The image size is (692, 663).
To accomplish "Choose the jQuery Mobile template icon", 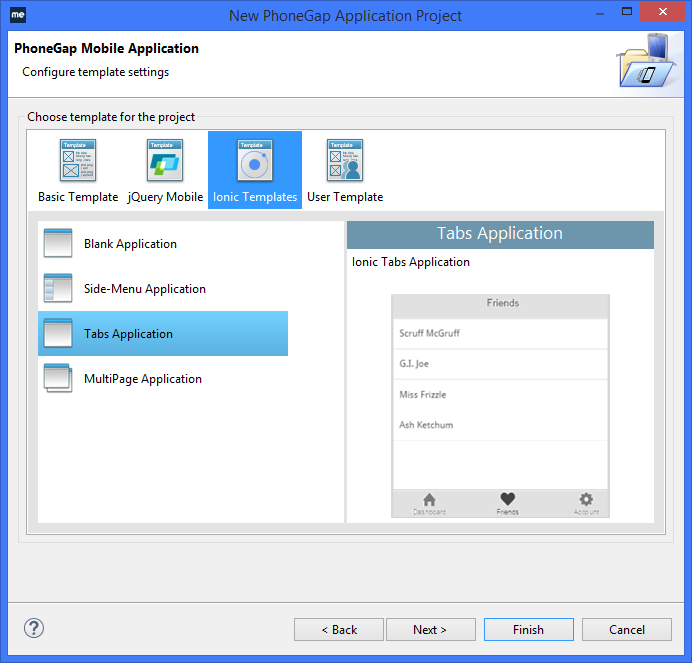I will (x=165, y=161).
